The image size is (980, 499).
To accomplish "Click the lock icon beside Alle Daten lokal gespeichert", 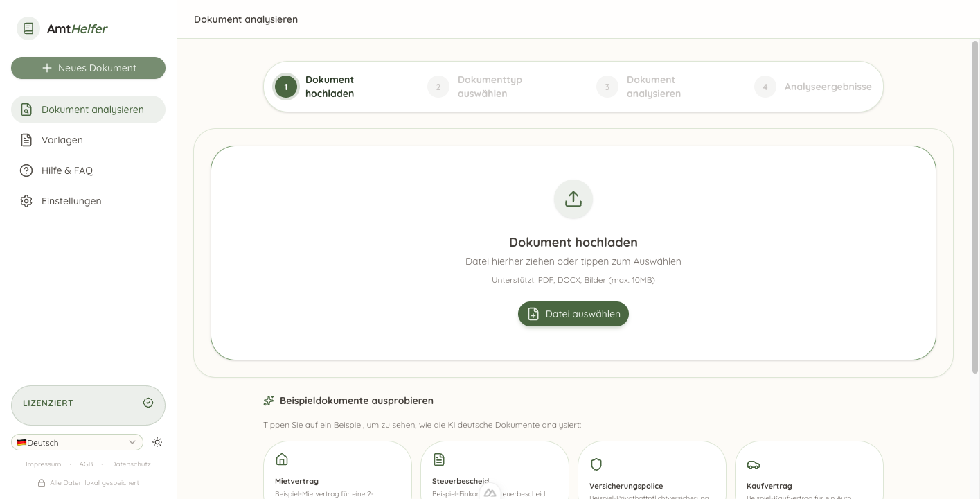I will [43, 482].
